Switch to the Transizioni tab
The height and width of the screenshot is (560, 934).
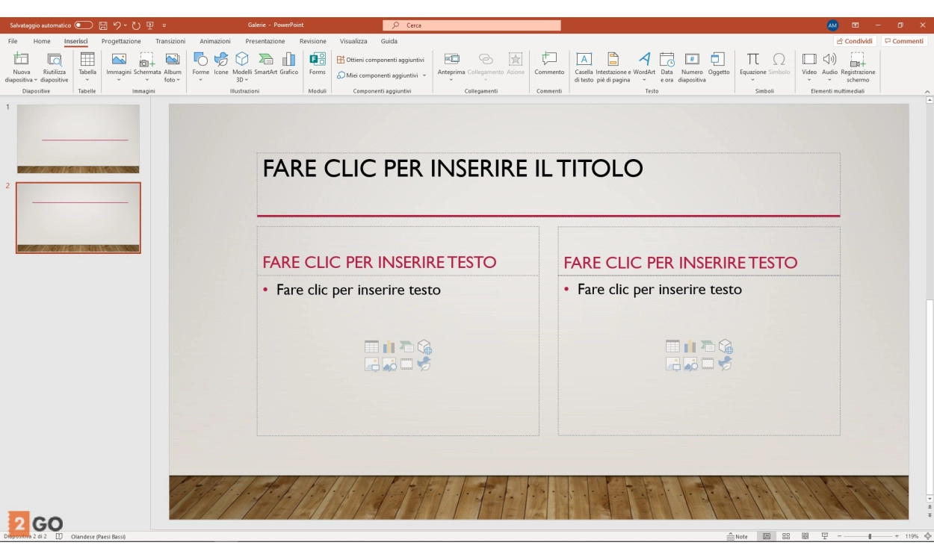(170, 42)
